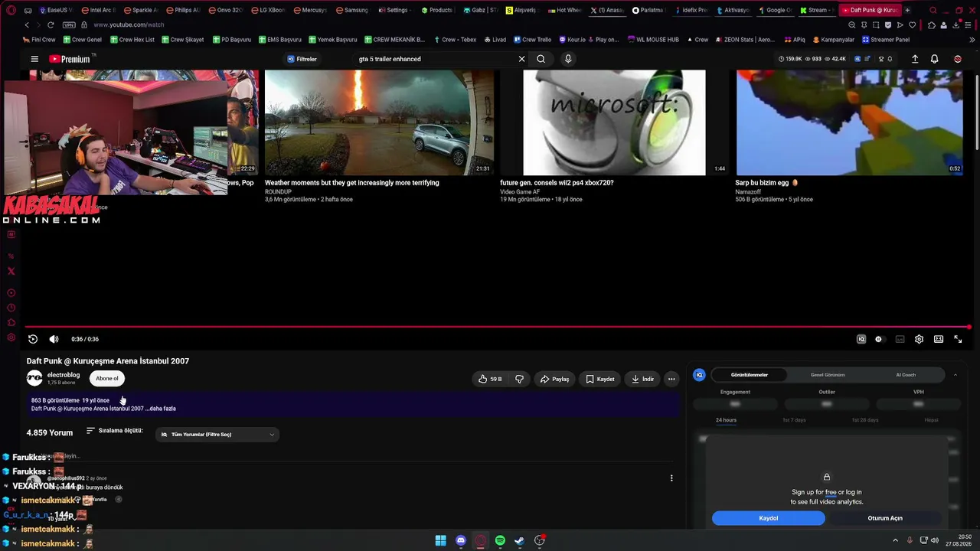
Task: Select the Görüntülenmeler analytics tab
Action: [x=749, y=375]
